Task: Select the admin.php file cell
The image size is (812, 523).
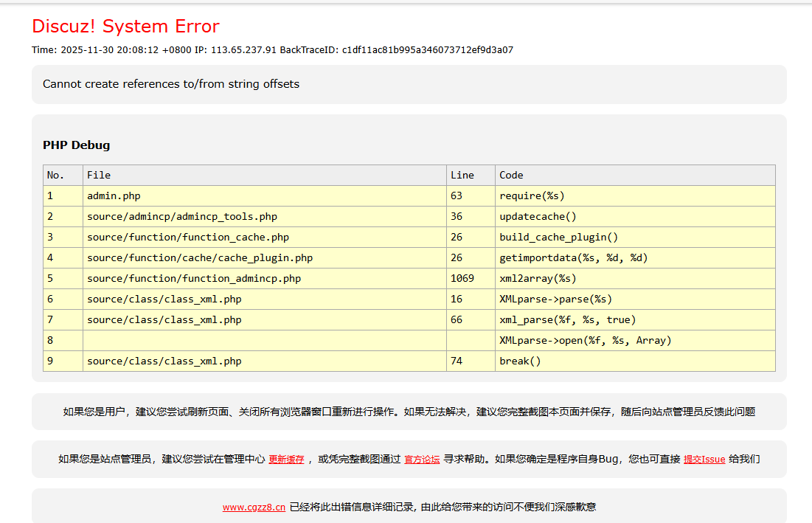Action: 114,196
